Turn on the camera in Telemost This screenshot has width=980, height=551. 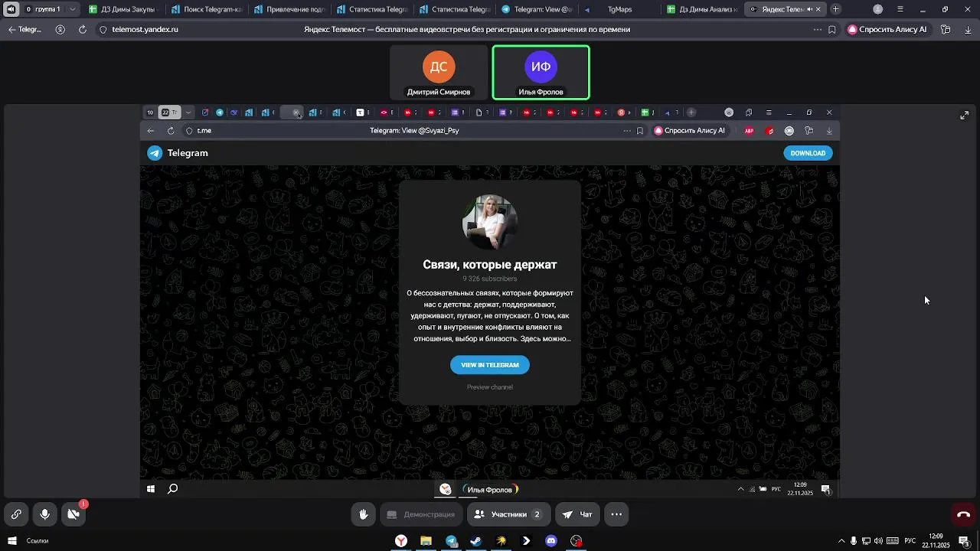[73, 514]
